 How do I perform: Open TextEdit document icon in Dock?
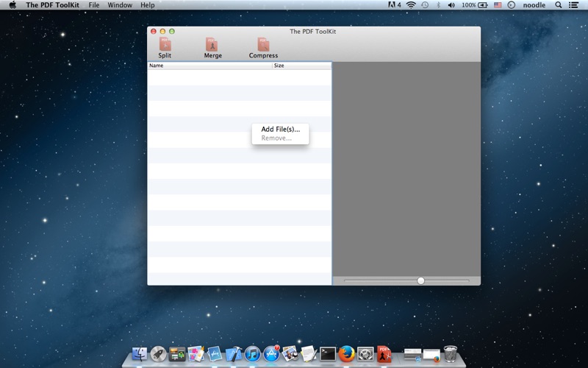309,354
